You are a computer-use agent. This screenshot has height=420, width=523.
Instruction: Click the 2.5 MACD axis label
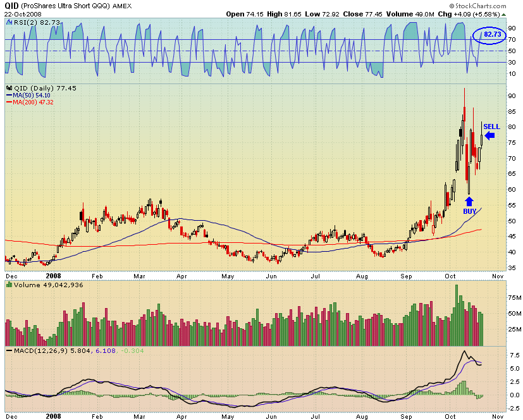click(x=515, y=382)
